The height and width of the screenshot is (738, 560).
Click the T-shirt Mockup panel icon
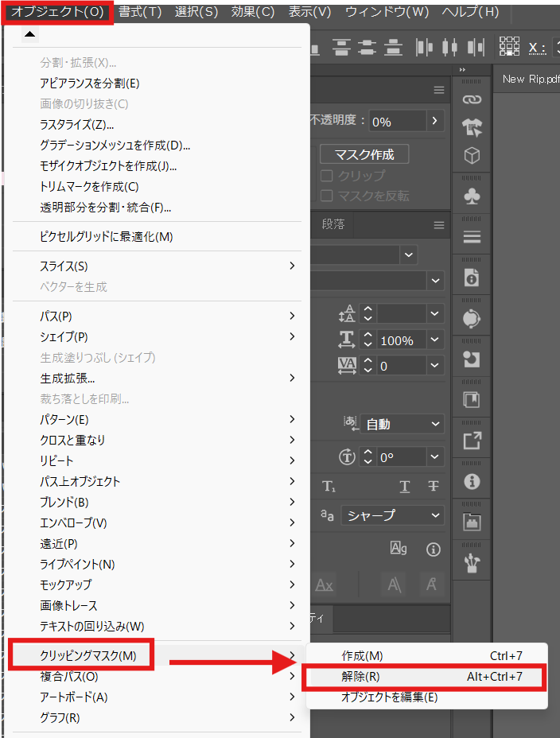pos(472,127)
